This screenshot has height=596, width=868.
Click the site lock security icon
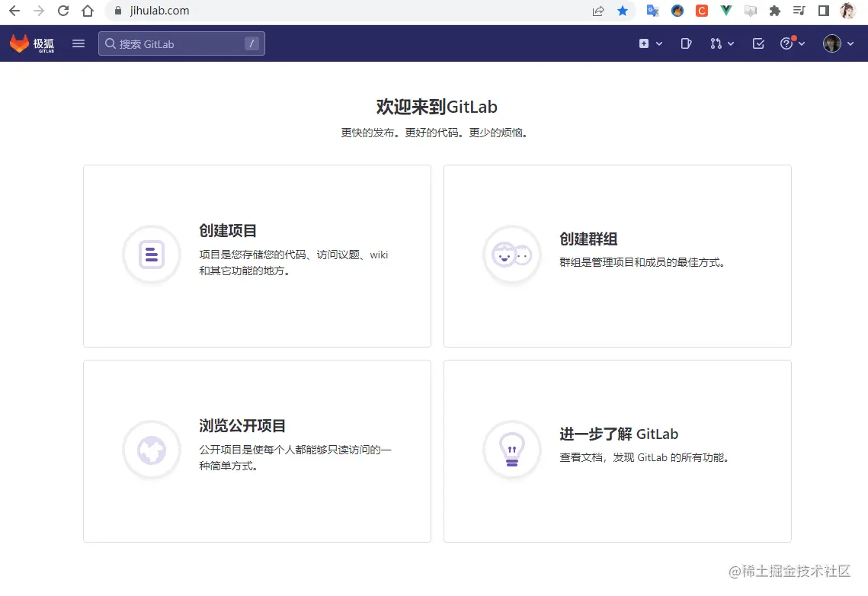tap(117, 11)
